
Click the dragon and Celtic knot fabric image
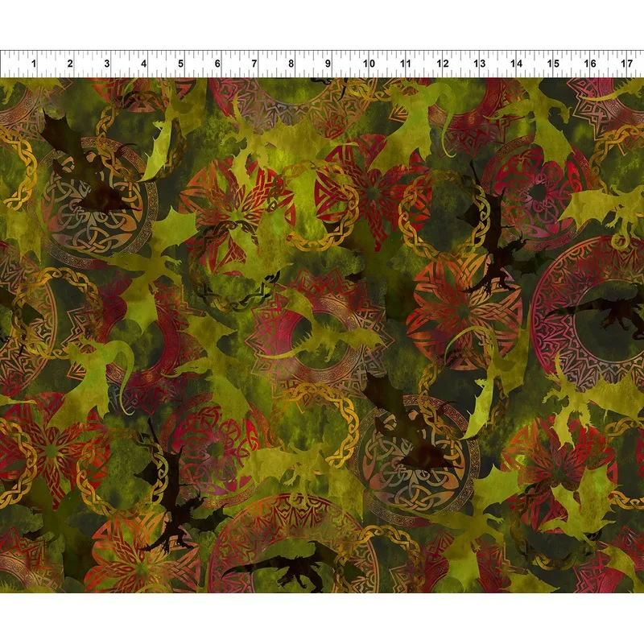(x=322, y=335)
